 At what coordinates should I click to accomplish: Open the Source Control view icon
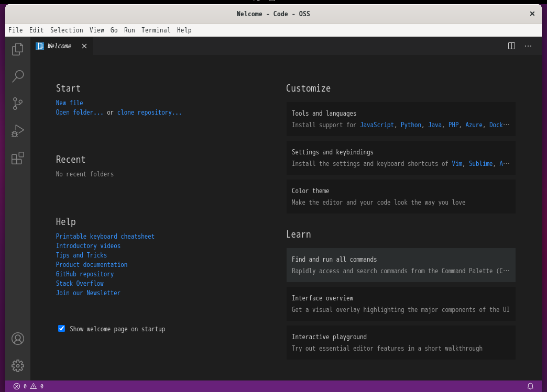pyautogui.click(x=18, y=104)
